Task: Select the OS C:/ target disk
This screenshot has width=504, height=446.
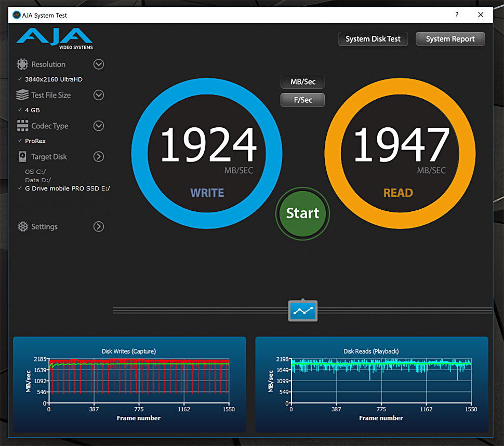Action: point(35,172)
